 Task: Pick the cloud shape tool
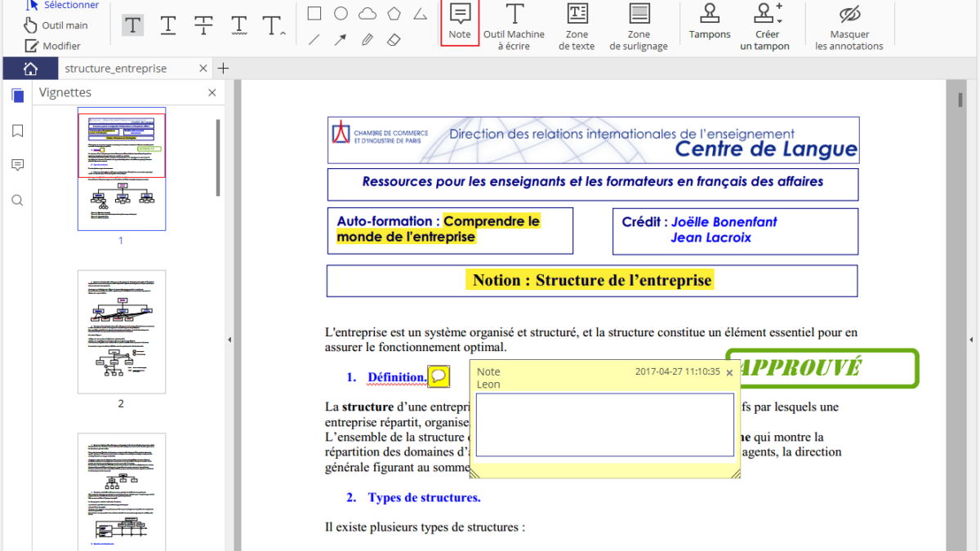pos(367,13)
